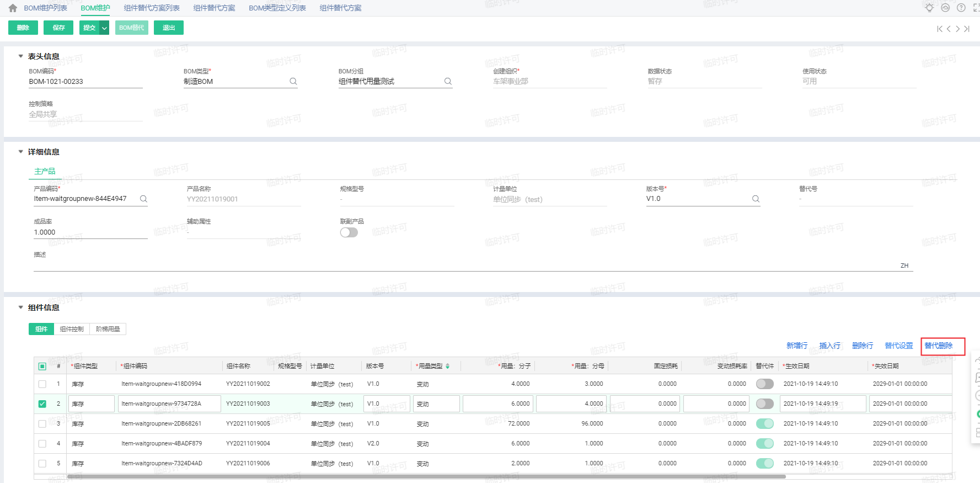
Task: Click the 删除 button
Action: pos(23,28)
